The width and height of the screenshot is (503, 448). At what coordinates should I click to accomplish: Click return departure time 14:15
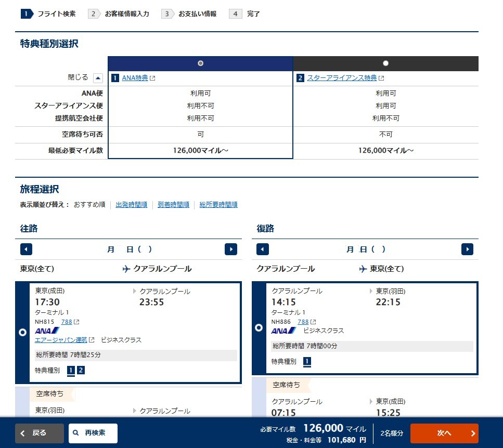[283, 302]
